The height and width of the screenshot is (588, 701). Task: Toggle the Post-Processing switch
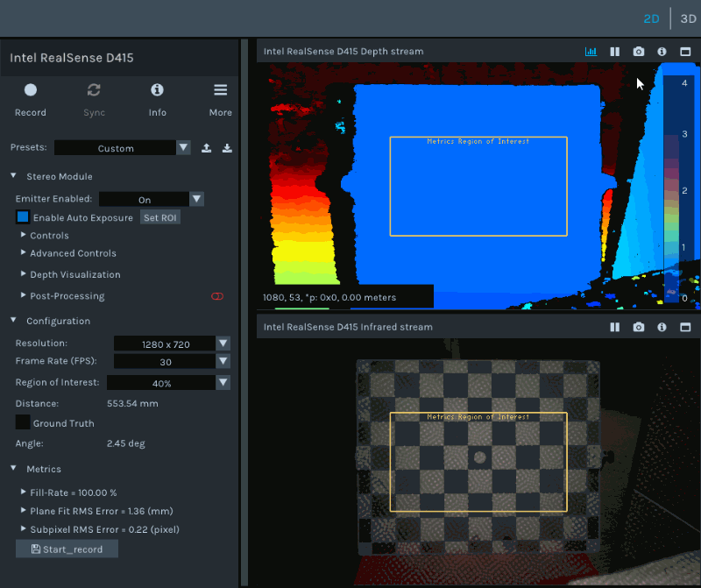click(x=217, y=296)
